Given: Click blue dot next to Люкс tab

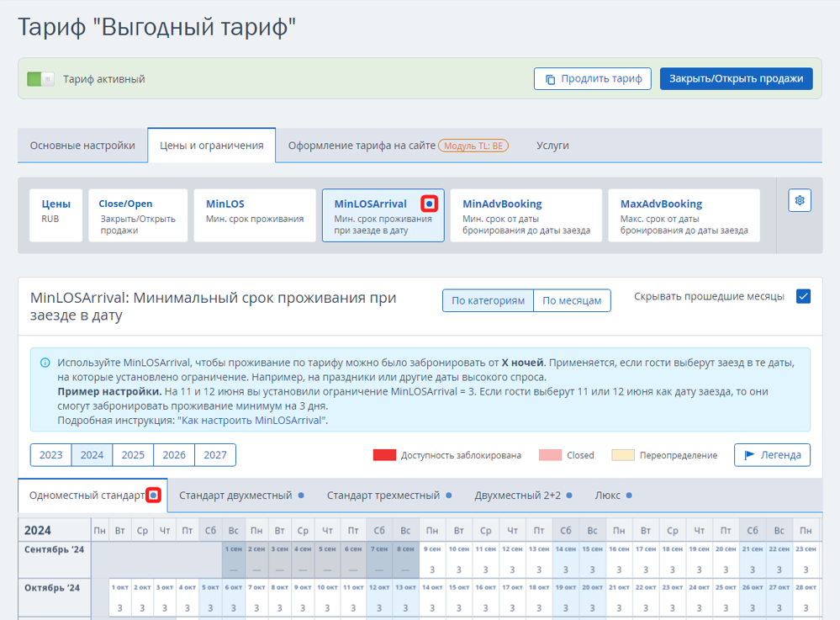Looking at the screenshot, I should [629, 495].
